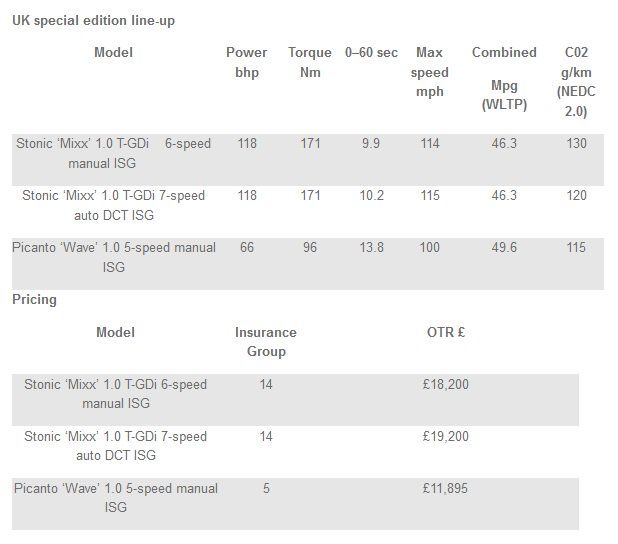Click the 10.2 acceleration value
The height and width of the screenshot is (544, 618).
click(371, 195)
